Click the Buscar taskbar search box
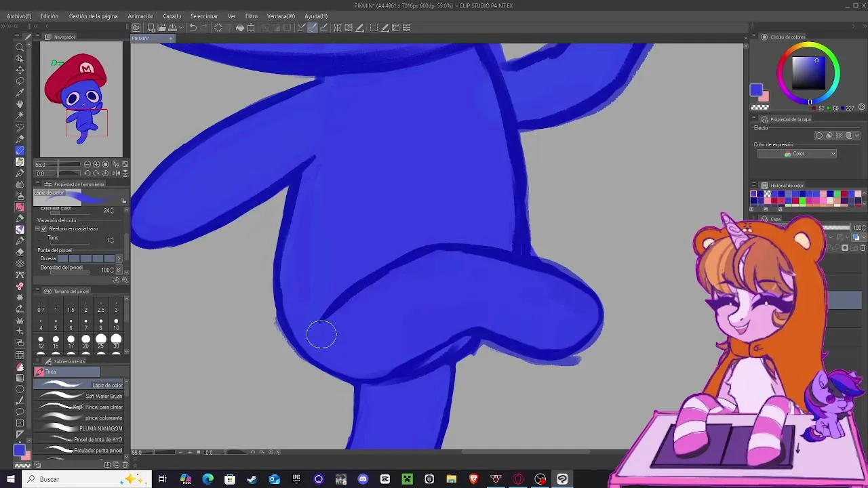 click(x=86, y=479)
